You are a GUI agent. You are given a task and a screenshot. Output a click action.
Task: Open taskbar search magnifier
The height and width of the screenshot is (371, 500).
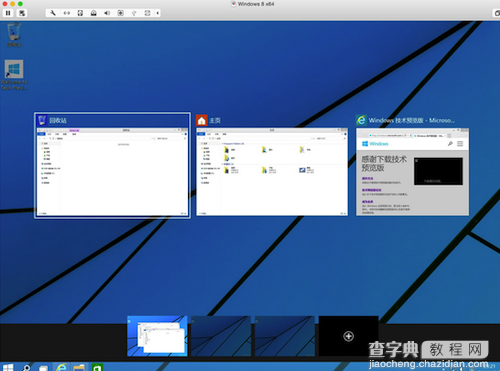pyautogui.click(x=26, y=367)
